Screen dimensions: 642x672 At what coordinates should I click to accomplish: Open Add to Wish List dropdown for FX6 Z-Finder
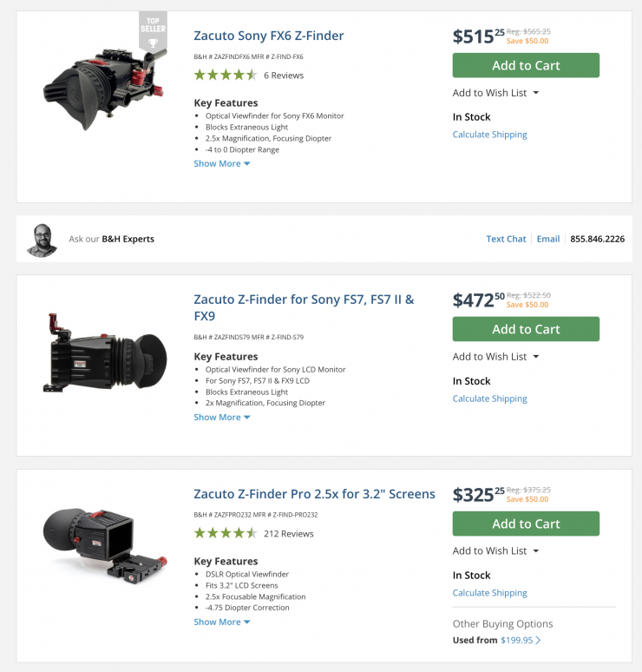(x=495, y=93)
